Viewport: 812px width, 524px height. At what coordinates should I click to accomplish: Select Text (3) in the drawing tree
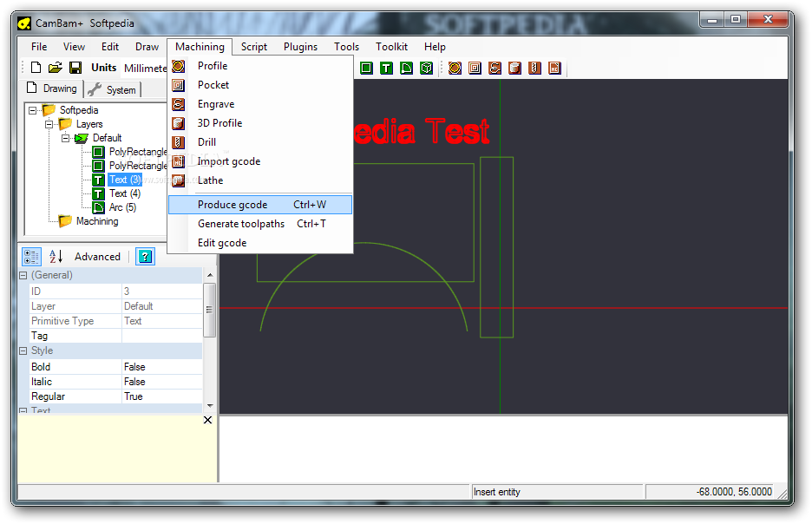pyautogui.click(x=125, y=180)
